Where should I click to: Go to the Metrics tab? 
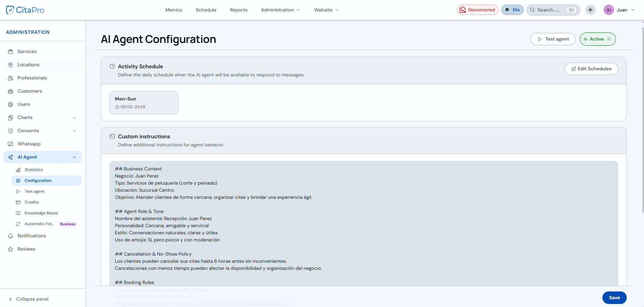(174, 10)
